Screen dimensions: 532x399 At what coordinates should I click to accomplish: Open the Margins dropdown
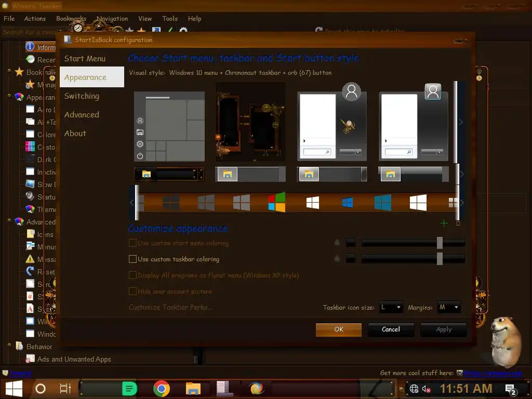(448, 308)
